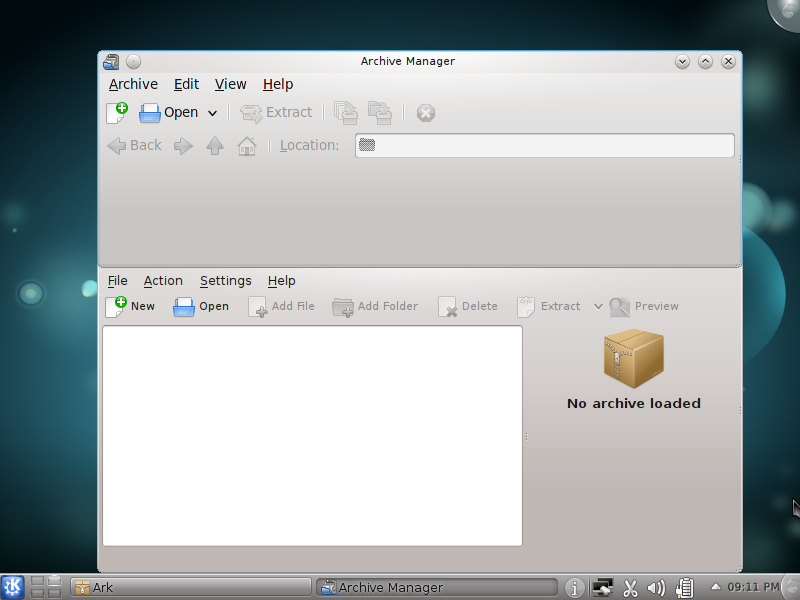Open Ark's Help menu

pos(282,281)
